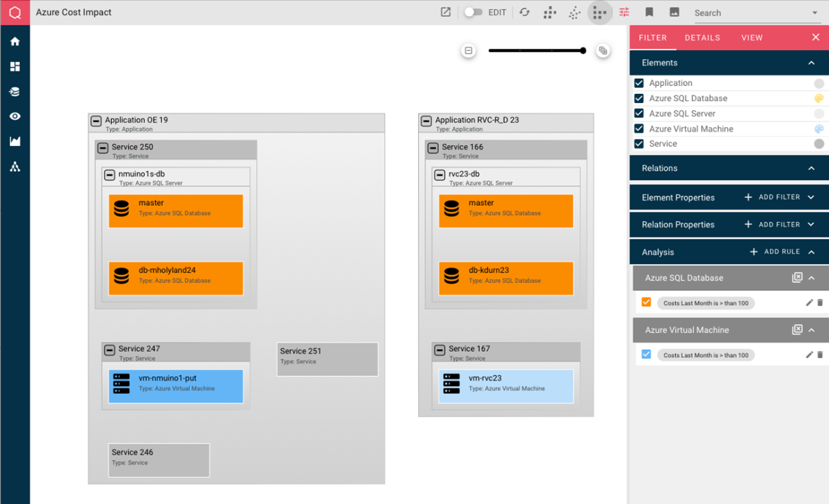The width and height of the screenshot is (829, 504).
Task: Open in new window icon
Action: click(x=445, y=13)
